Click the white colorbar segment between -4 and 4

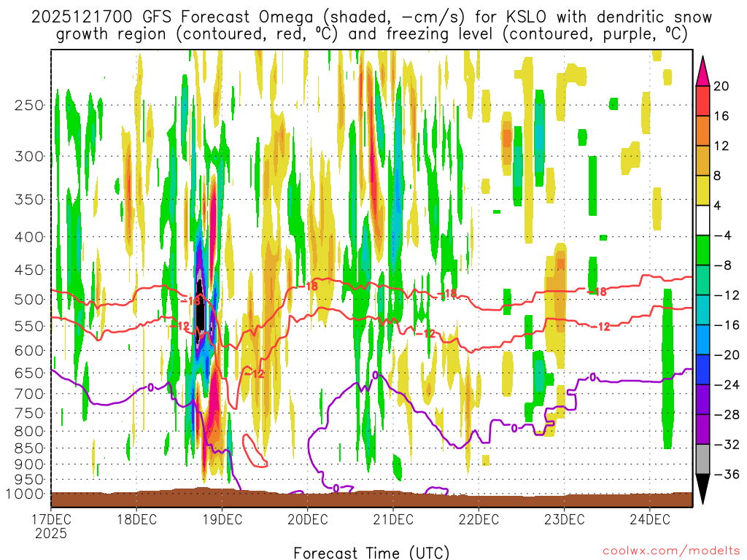pyautogui.click(x=703, y=220)
